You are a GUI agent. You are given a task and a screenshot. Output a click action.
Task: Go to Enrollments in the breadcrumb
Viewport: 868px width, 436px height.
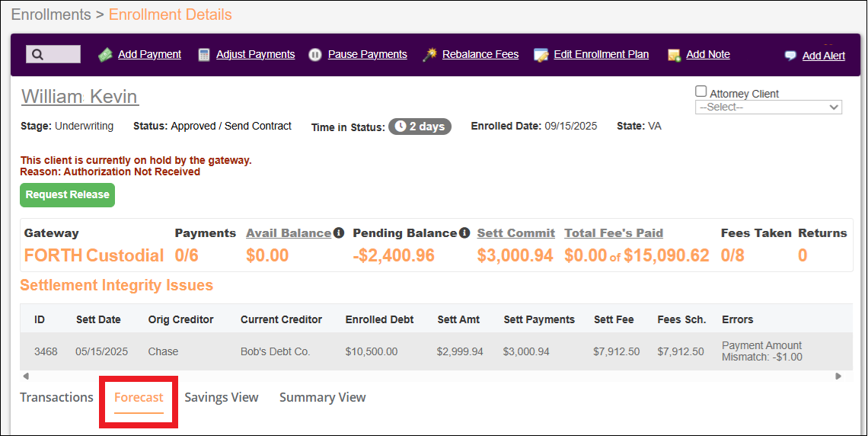[x=51, y=14]
